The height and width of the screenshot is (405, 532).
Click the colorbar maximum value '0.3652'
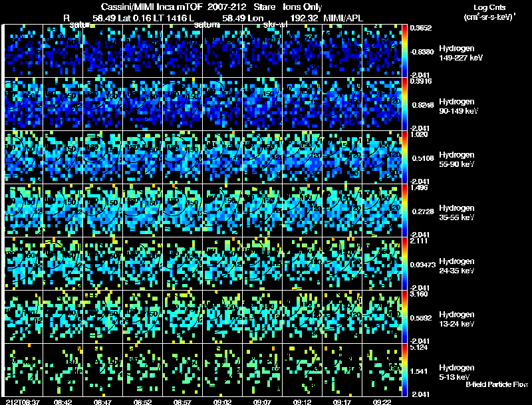point(421,28)
